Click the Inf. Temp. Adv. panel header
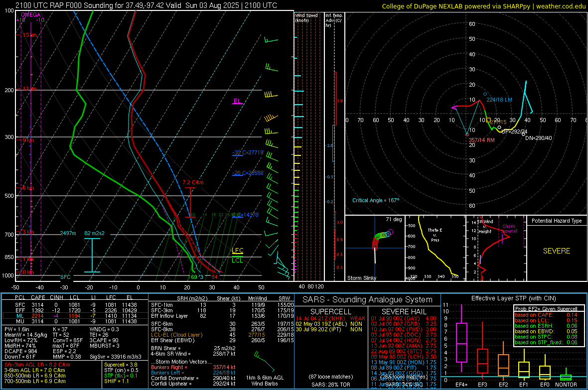 pos(334,20)
